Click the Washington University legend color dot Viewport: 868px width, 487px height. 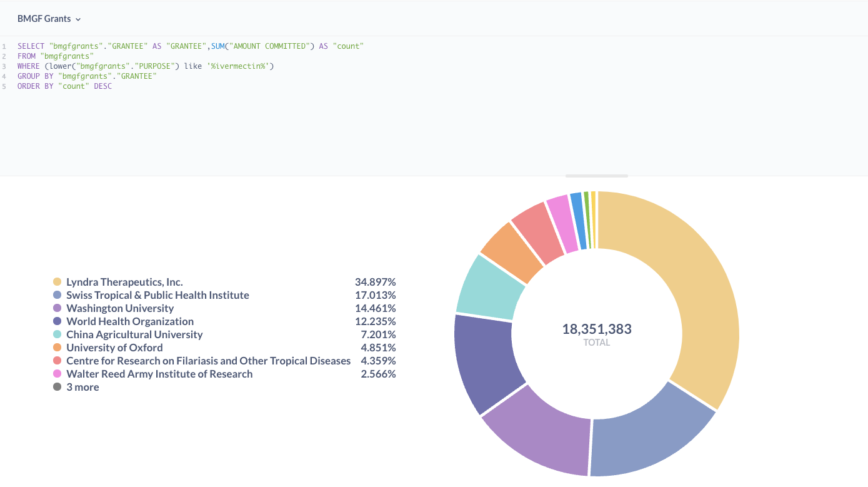57,308
